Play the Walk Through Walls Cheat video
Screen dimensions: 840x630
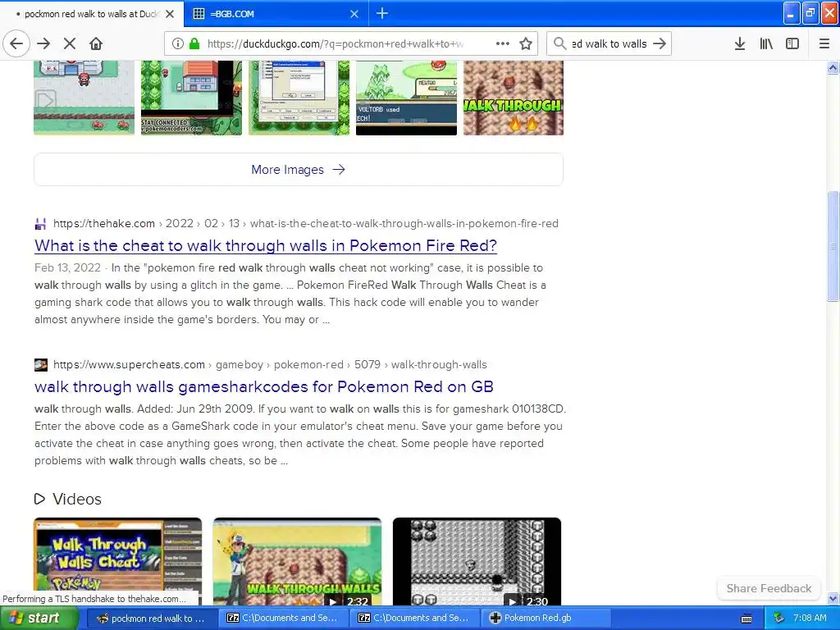[x=118, y=561]
